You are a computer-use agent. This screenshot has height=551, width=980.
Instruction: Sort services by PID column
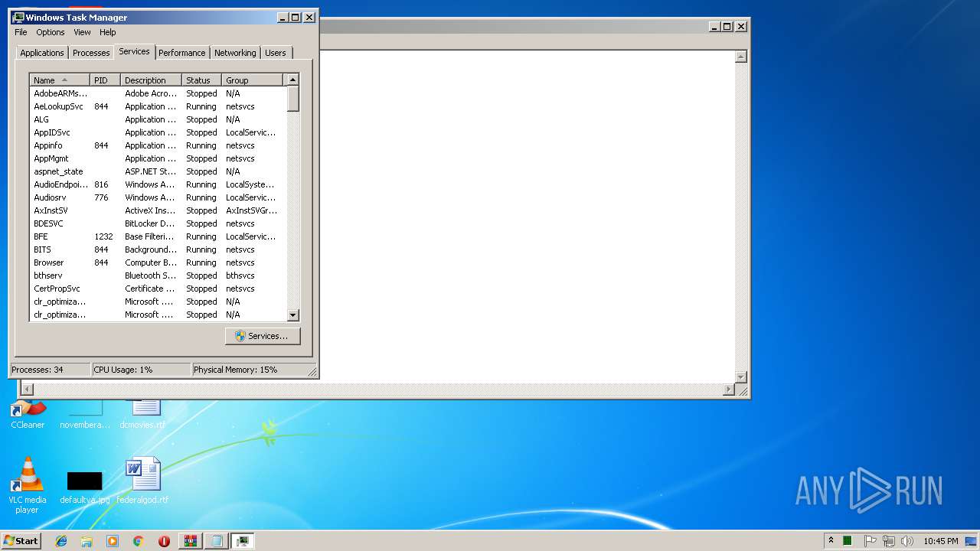click(106, 80)
